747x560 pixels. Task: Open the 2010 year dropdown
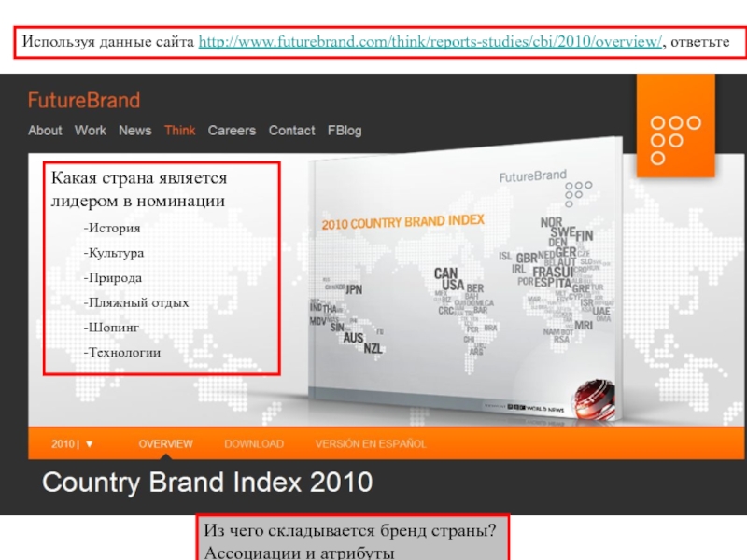[73, 444]
